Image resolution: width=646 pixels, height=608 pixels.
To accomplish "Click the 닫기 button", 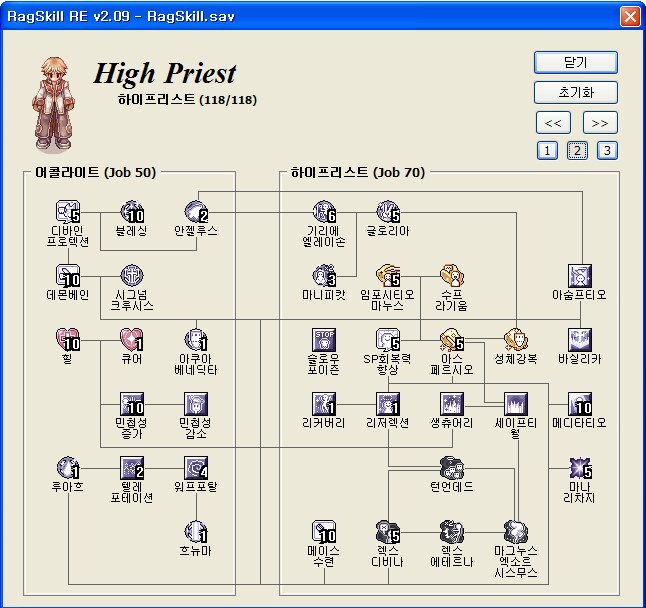I will click(x=575, y=62).
